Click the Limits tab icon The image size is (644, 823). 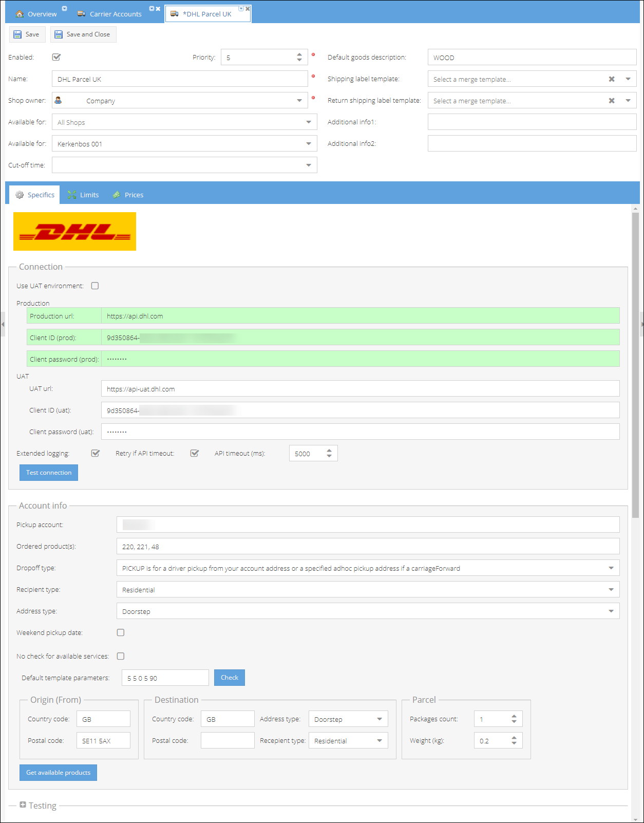pyautogui.click(x=72, y=195)
